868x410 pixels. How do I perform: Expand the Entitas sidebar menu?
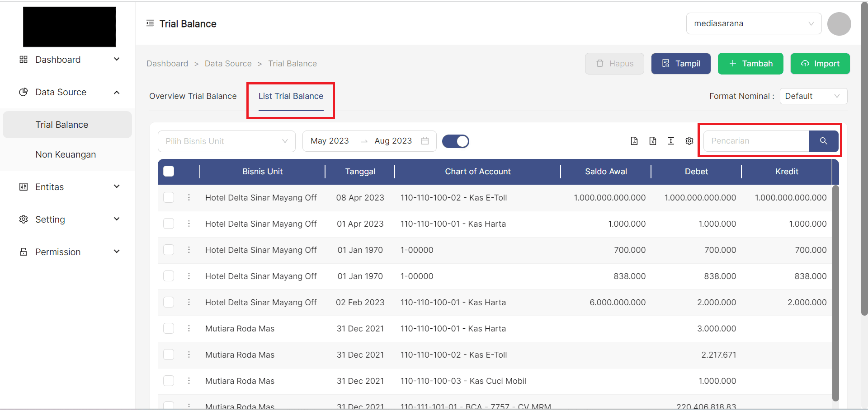68,187
